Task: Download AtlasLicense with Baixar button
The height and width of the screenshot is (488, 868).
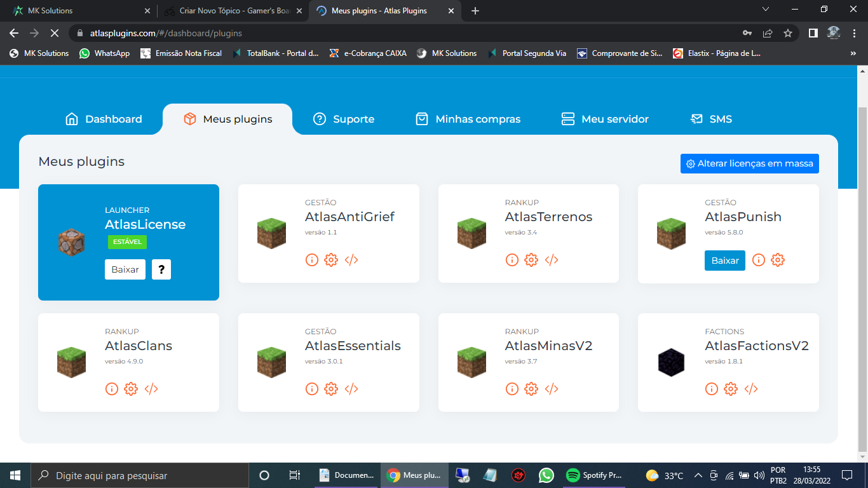Action: pyautogui.click(x=125, y=269)
